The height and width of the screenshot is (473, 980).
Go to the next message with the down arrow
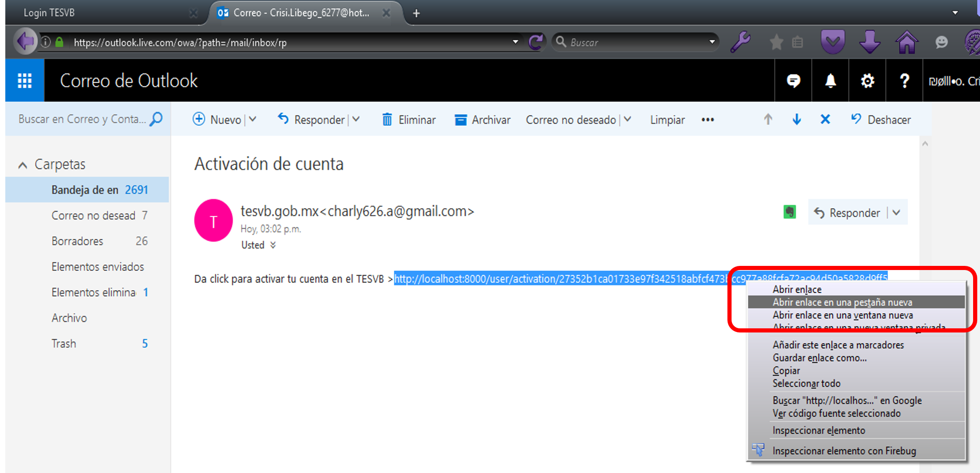pyautogui.click(x=797, y=119)
